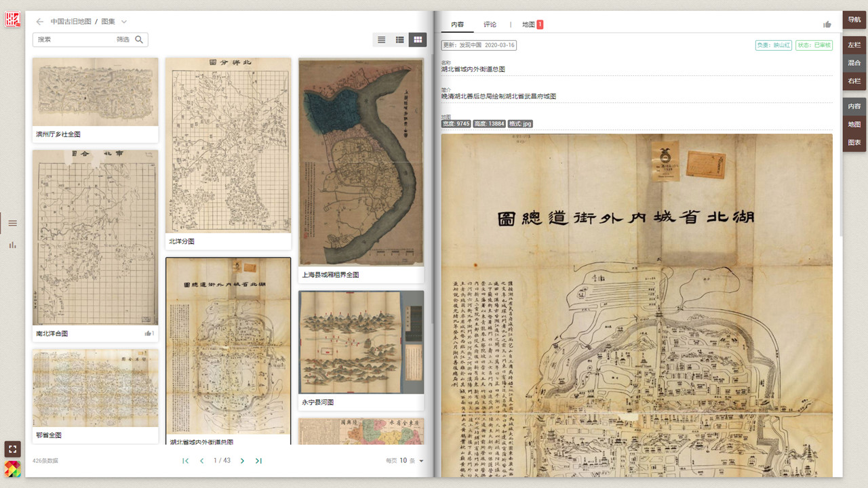Click the 426条数据 record count text
Image resolution: width=868 pixels, height=488 pixels.
point(45,461)
